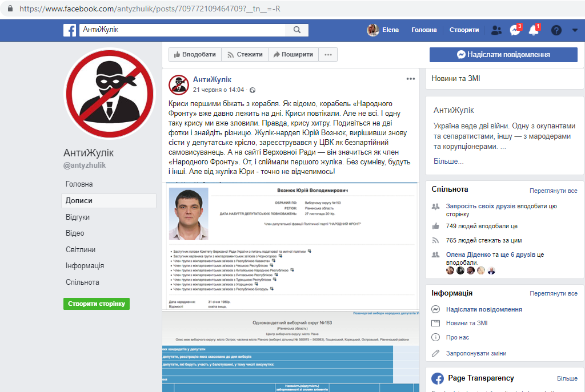
Task: Click the Messenger icon in Інформація section
Action: coord(435,309)
